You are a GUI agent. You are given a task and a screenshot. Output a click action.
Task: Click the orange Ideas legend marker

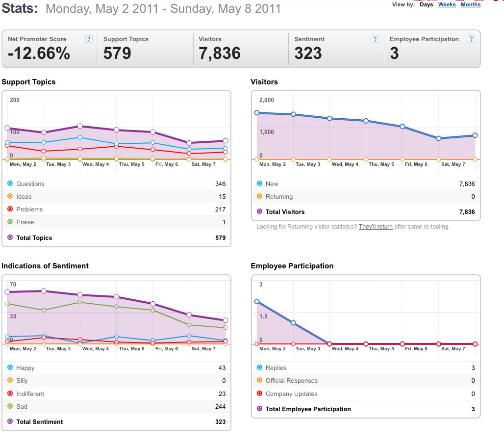tap(10, 196)
